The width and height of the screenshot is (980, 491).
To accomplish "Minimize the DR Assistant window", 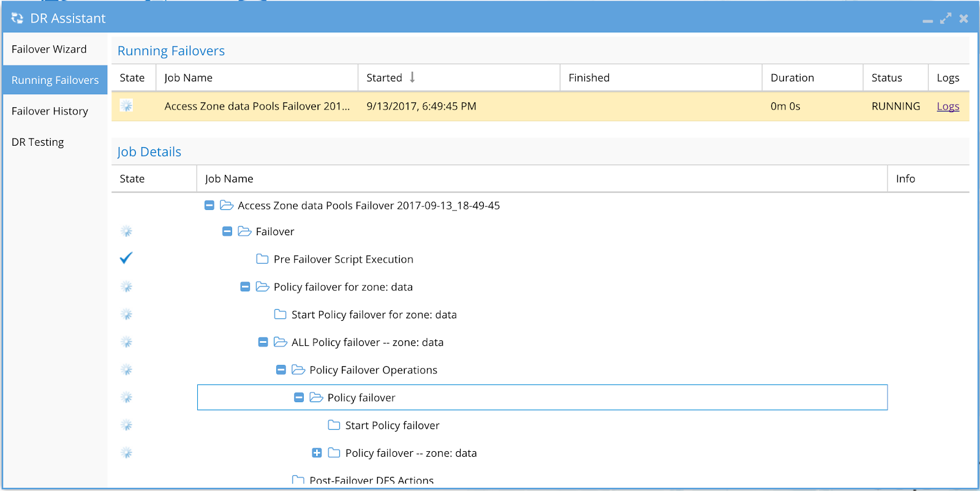I will tap(927, 20).
